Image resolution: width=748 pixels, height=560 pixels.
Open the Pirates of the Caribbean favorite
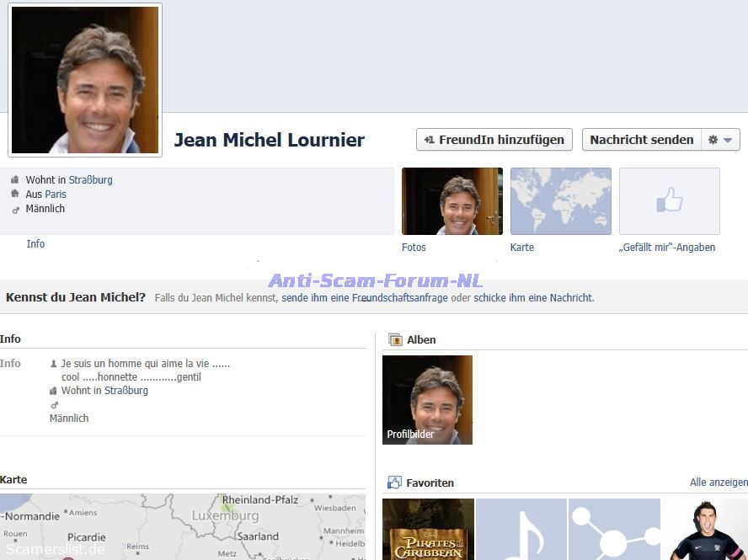click(428, 530)
